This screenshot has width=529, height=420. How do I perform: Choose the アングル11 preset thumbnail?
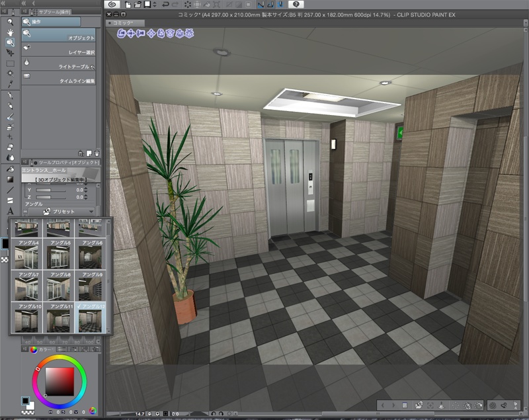tap(59, 318)
